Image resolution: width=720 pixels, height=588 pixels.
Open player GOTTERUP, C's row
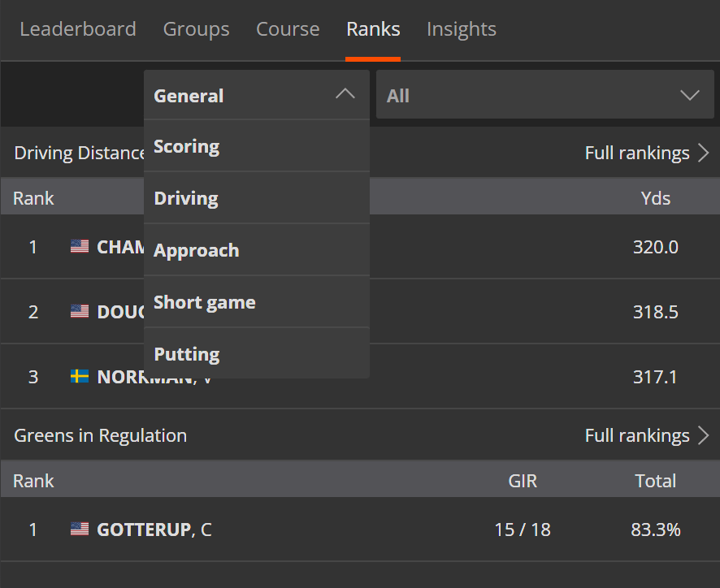click(x=154, y=530)
